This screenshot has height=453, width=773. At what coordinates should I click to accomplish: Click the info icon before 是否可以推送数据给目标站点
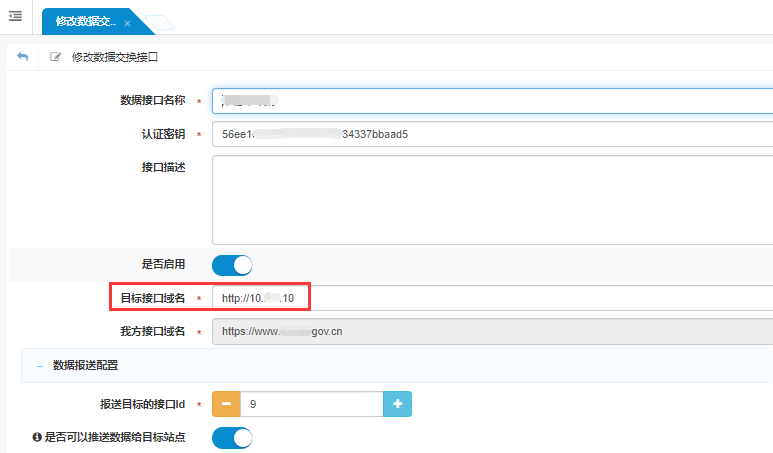coord(36,438)
